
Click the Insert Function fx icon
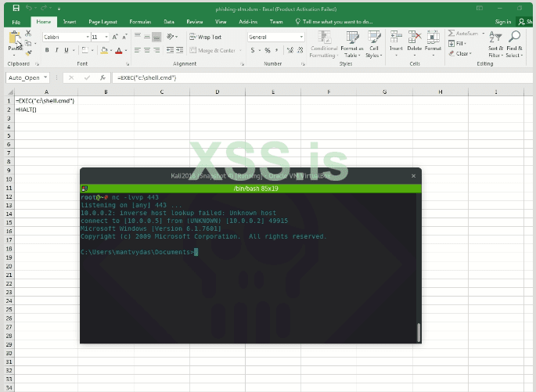(x=103, y=77)
